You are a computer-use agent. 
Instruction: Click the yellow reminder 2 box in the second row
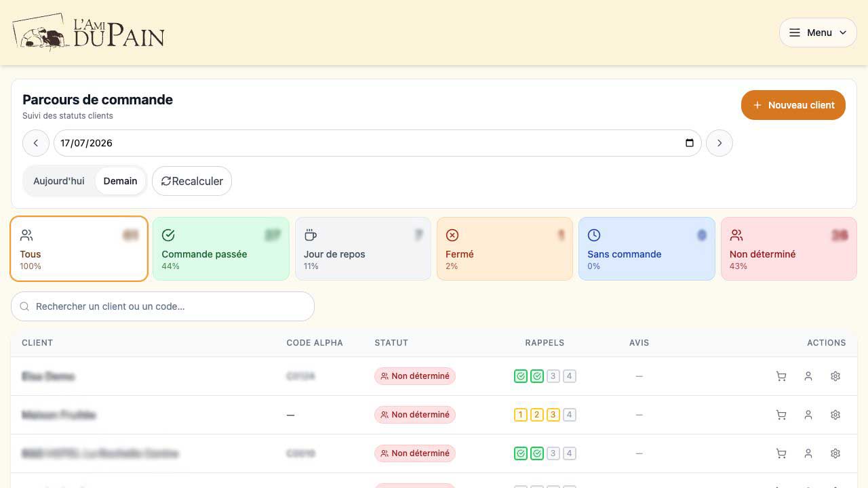tap(537, 415)
